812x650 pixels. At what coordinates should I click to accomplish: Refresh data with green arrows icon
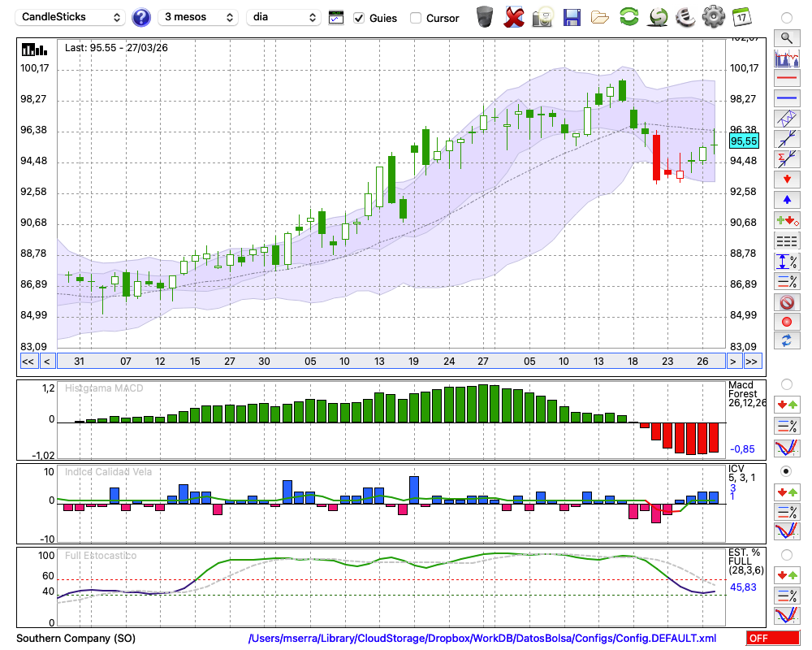(x=628, y=17)
